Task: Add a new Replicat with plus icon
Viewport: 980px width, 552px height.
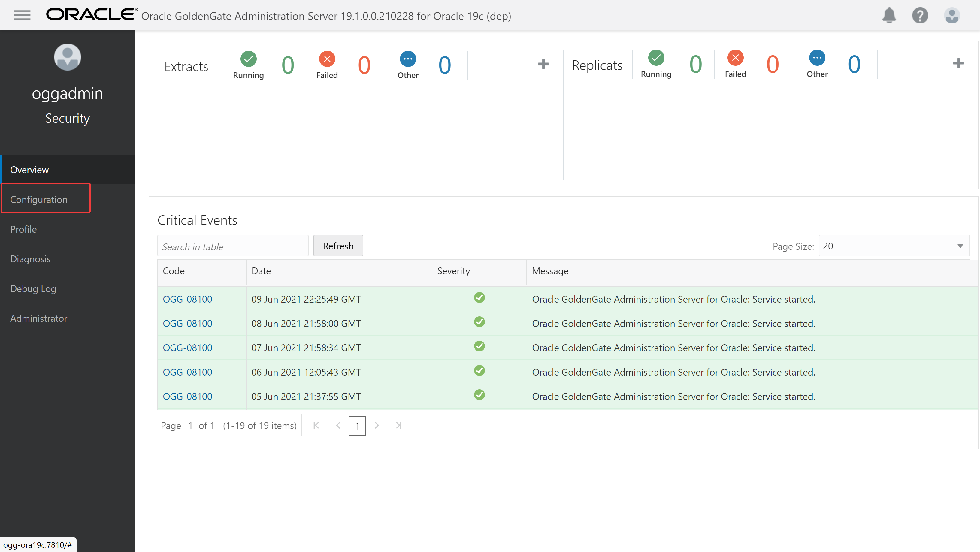Action: point(958,63)
